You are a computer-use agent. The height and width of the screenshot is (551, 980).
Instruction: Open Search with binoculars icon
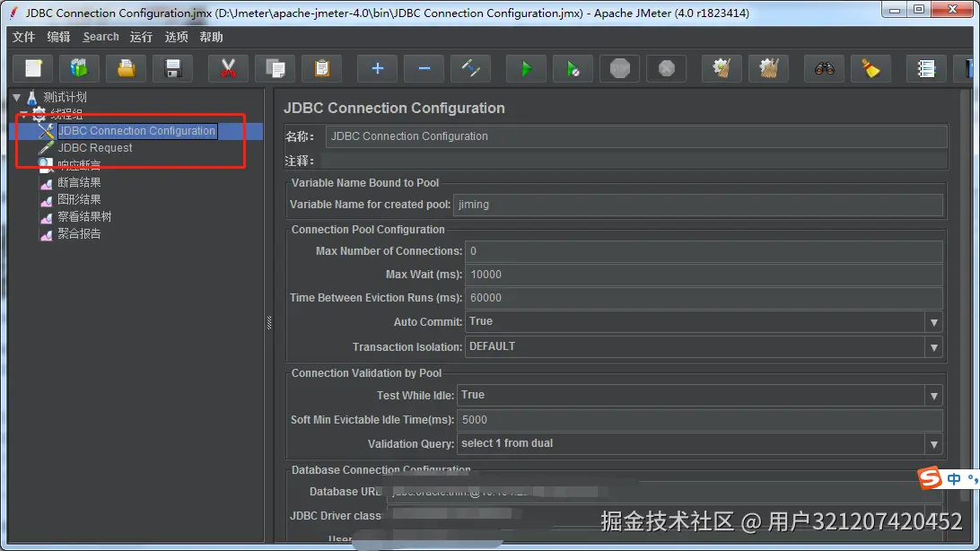824,68
